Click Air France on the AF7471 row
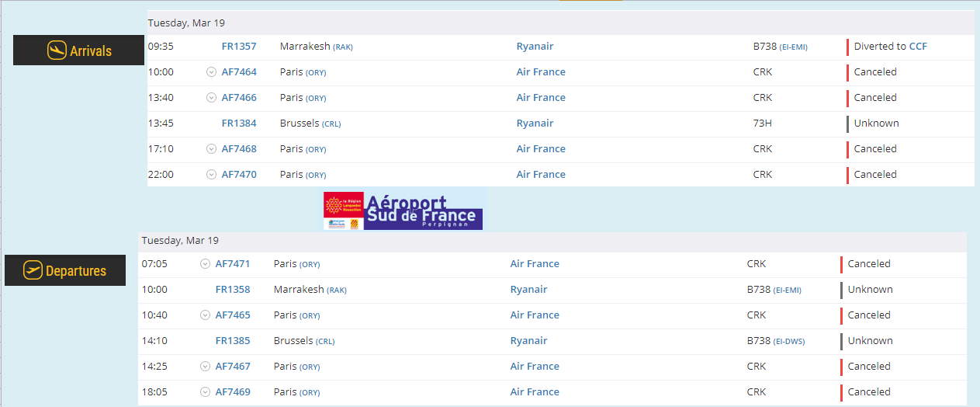The image size is (980, 407). 535,264
